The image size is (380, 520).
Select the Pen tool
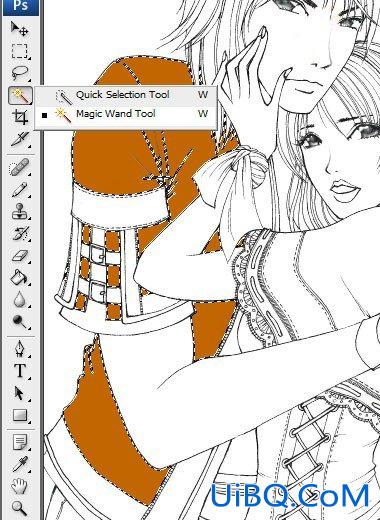coord(20,349)
